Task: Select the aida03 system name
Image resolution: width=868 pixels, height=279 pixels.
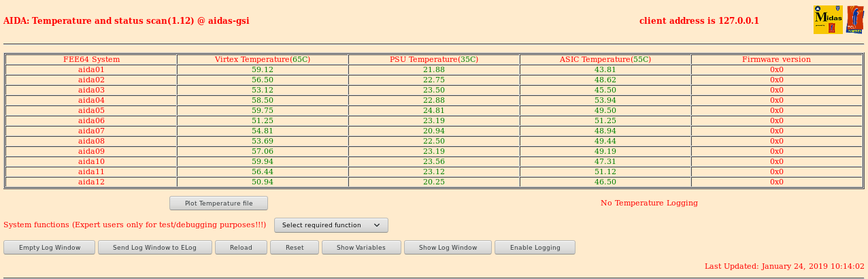Action: 91,90
